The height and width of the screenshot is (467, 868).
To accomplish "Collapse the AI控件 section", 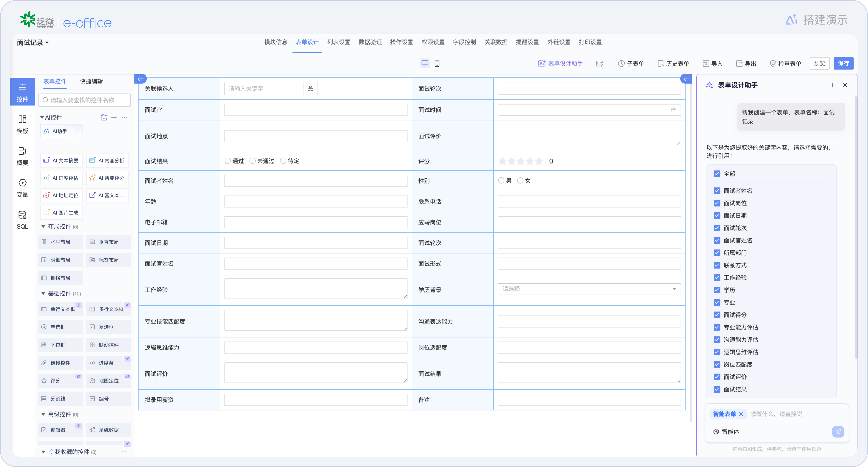I will tap(42, 118).
